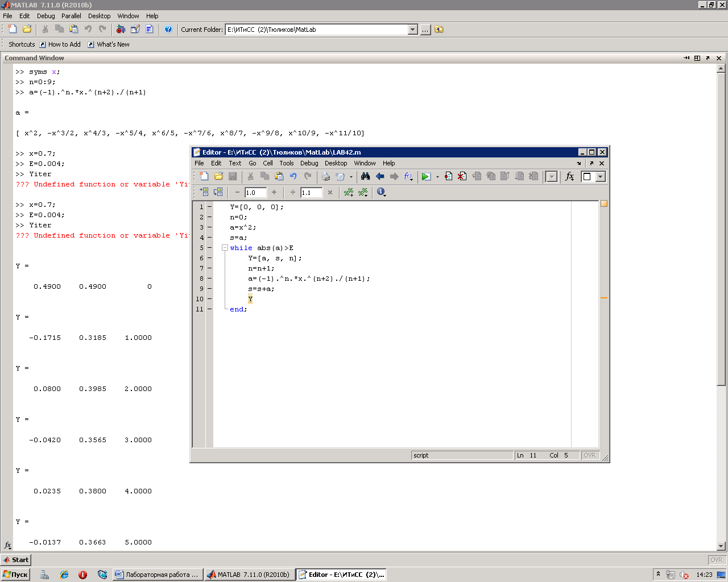Open Parallel menu in MATLAB

pos(71,16)
